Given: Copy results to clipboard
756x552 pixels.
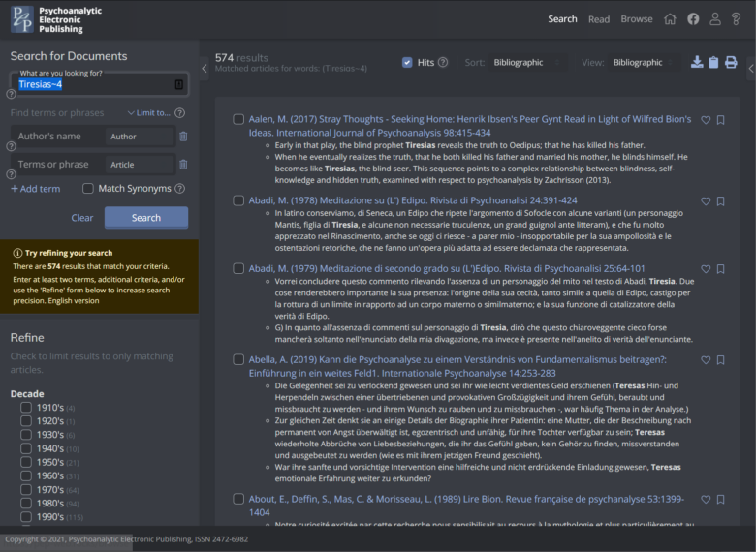Looking at the screenshot, I should pos(713,63).
